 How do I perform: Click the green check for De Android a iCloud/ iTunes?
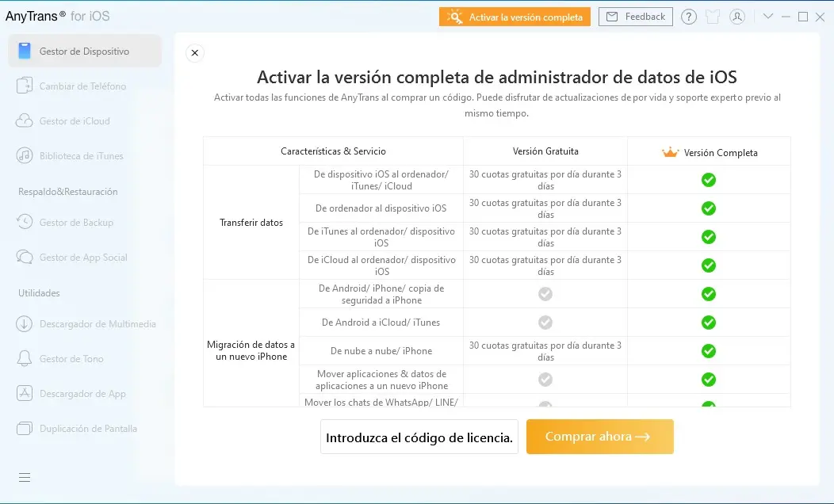pos(709,323)
